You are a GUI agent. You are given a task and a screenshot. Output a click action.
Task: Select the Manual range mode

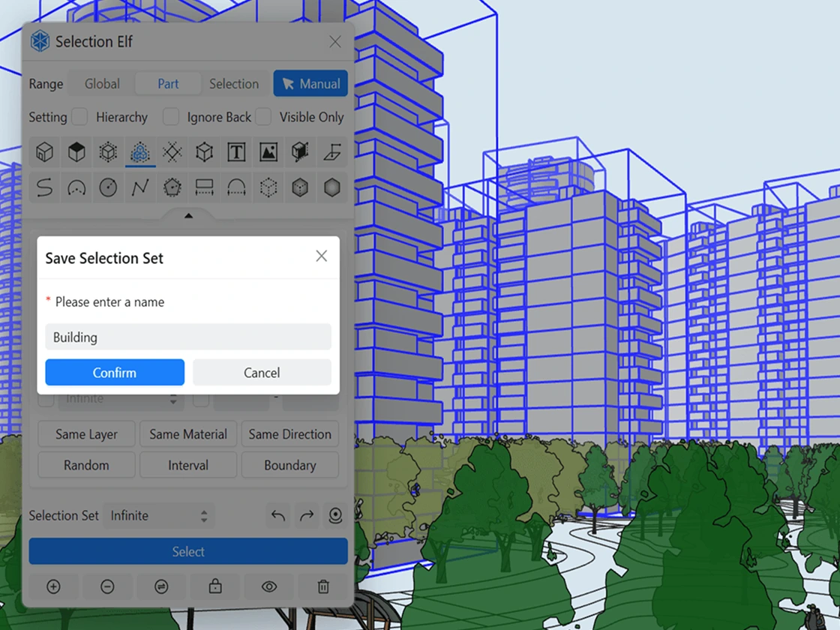(310, 84)
